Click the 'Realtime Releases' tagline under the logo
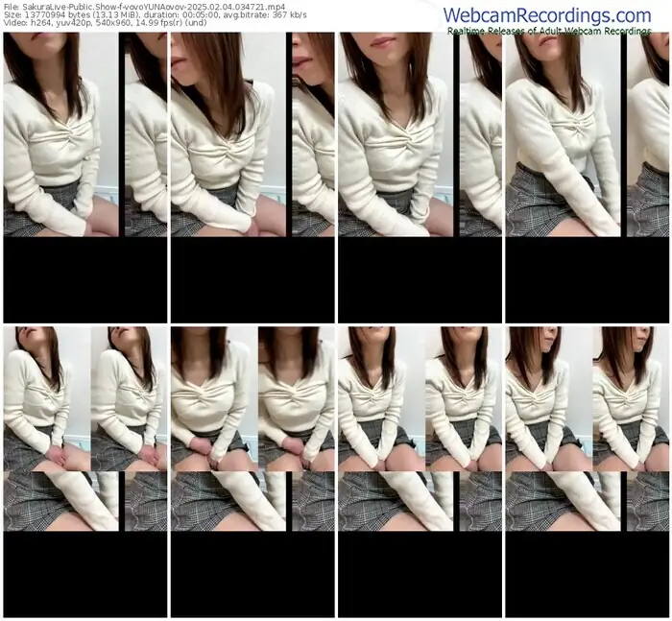 point(560,32)
